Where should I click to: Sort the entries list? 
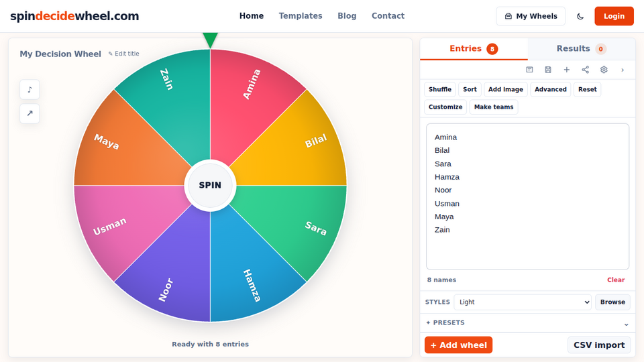coord(470,89)
